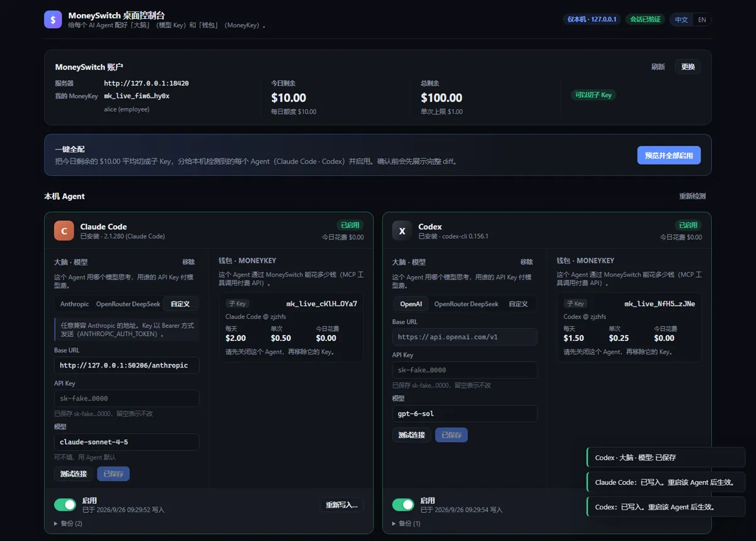Click 预览并全部启用 button
Viewport: 756px width, 541px height.
pos(669,155)
